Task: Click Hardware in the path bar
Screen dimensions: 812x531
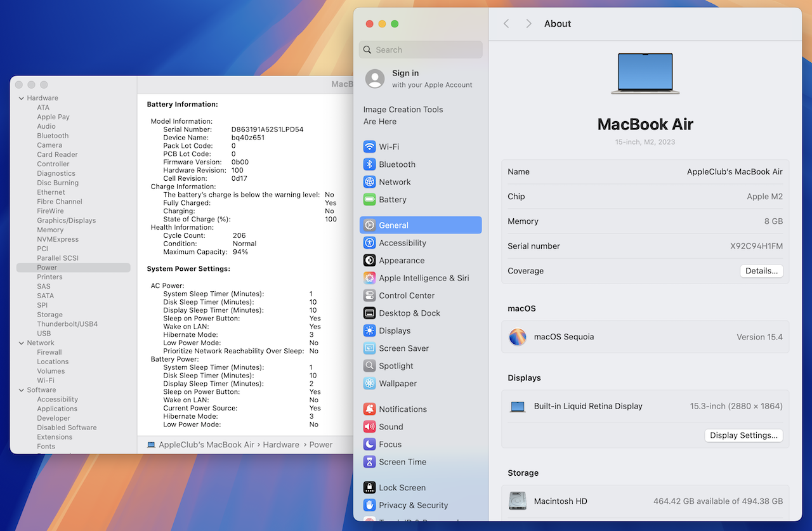Action: point(281,445)
